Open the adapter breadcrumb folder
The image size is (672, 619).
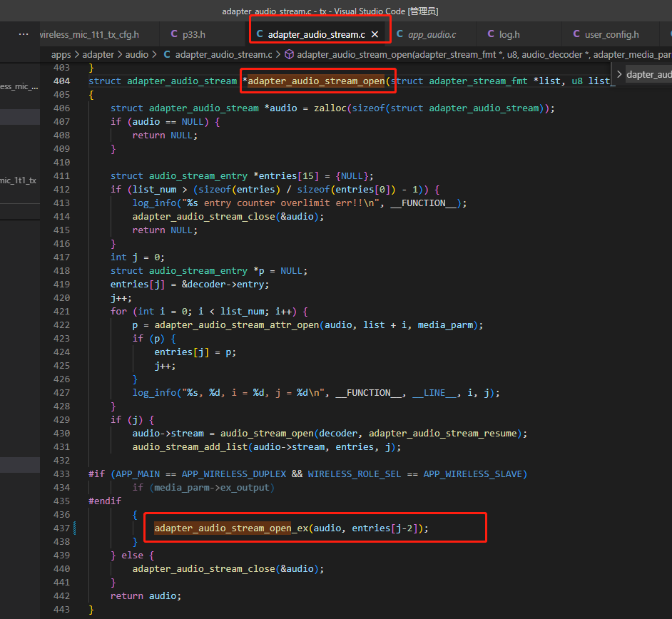coord(98,55)
